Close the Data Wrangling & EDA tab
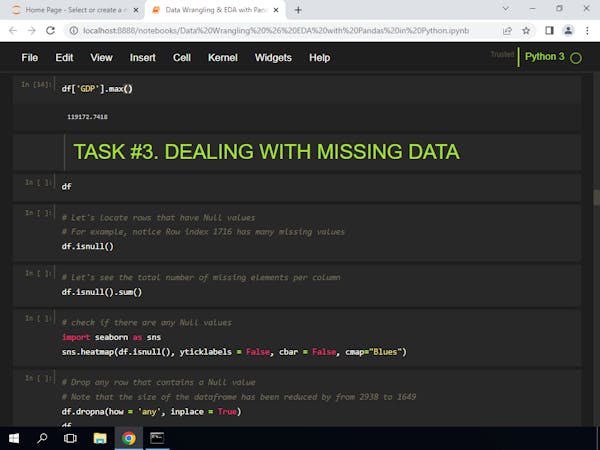Image resolution: width=600 pixels, height=450 pixels. [276, 10]
